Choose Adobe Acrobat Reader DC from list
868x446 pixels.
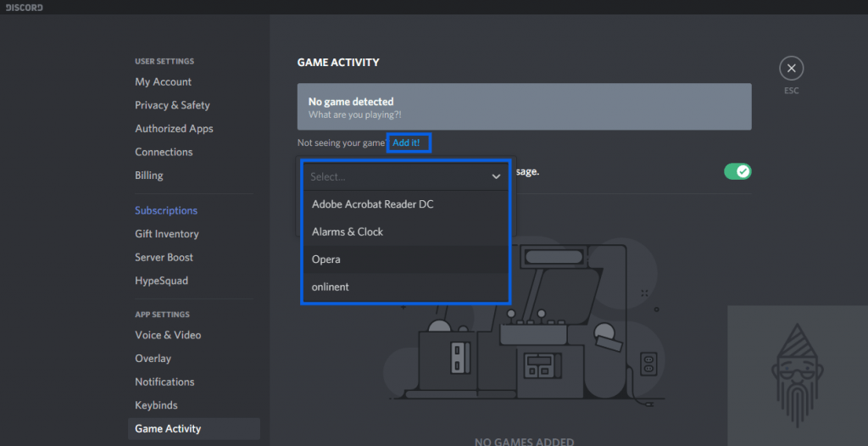pyautogui.click(x=405, y=203)
